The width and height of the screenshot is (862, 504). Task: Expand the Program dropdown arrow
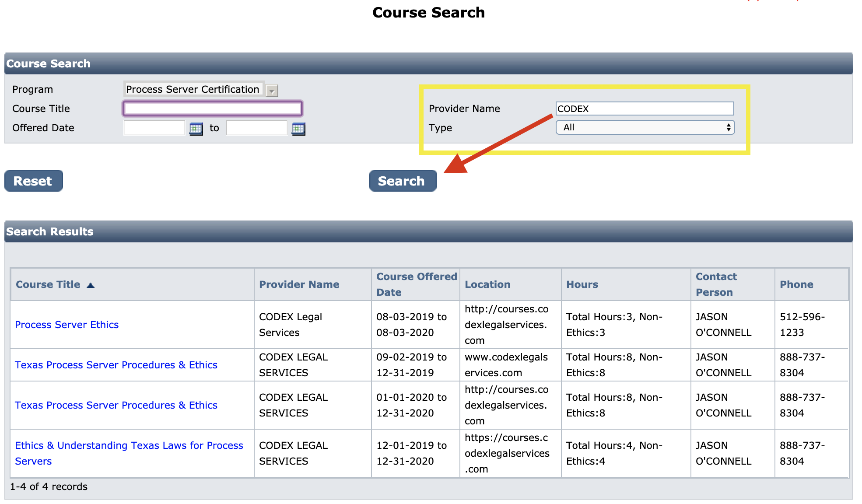click(x=272, y=91)
